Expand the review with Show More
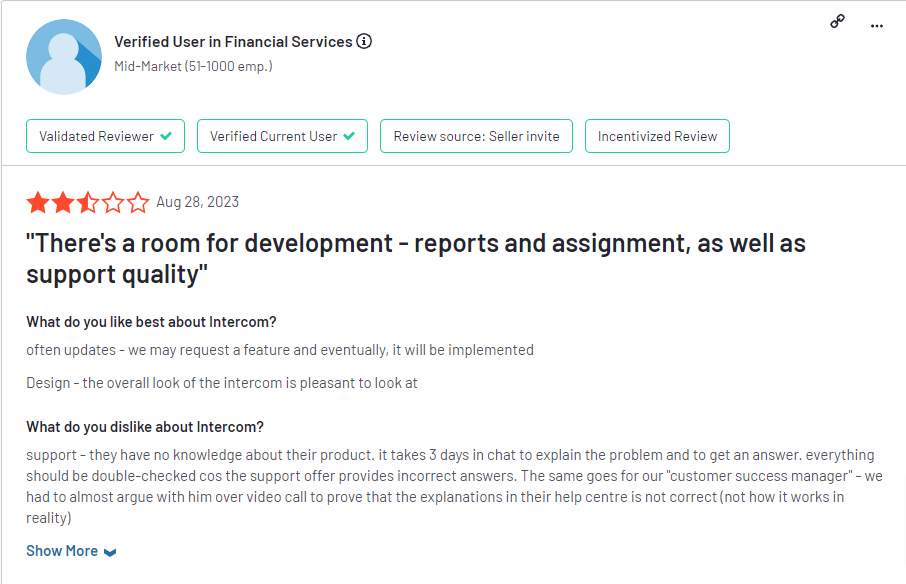Viewport: 906px width, 584px height. pyautogui.click(x=71, y=551)
